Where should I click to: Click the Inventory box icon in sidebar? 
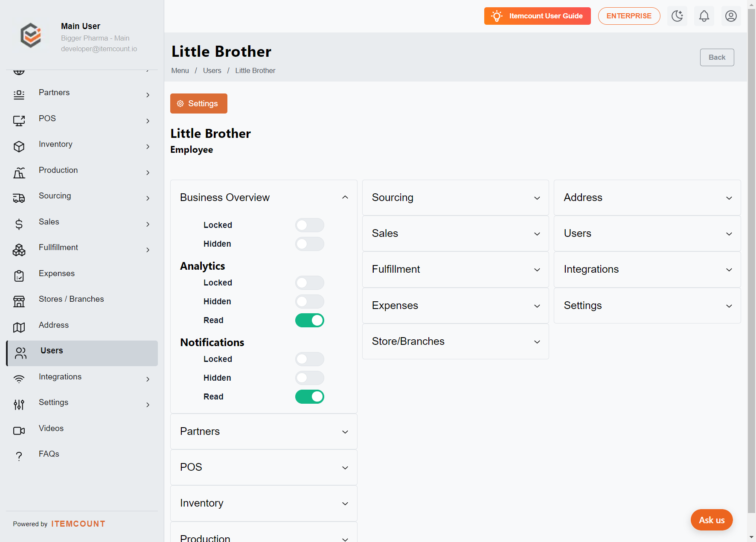click(19, 146)
